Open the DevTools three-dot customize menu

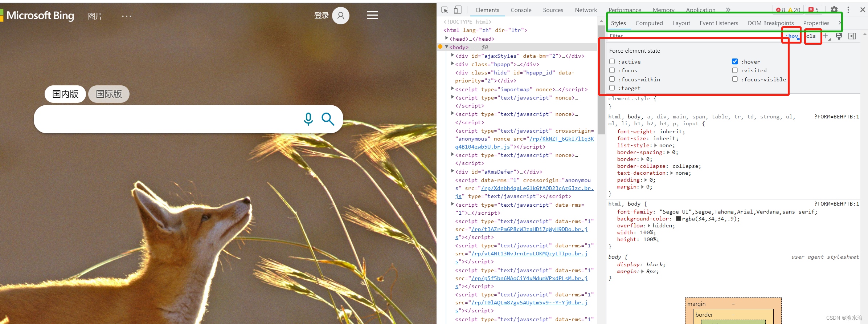click(x=848, y=10)
